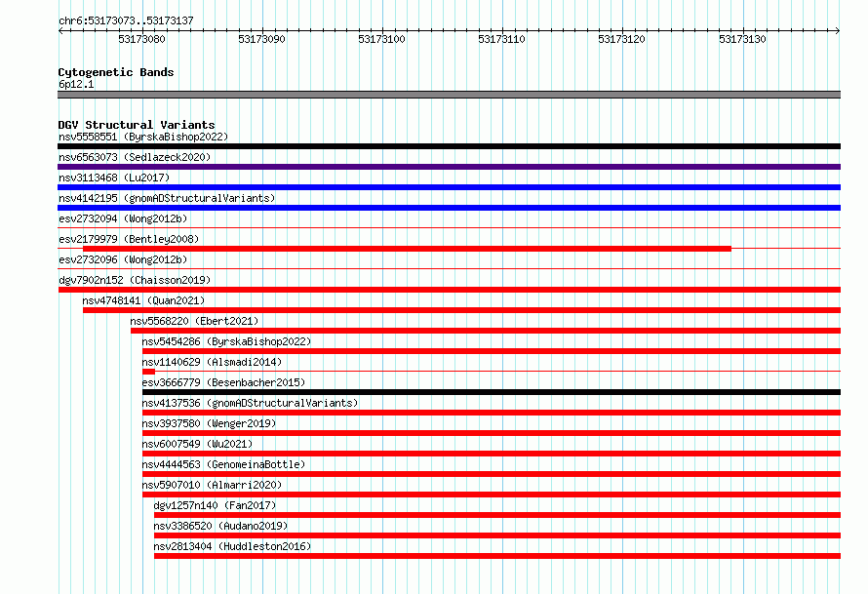Click the gray 6p12.1 cytogenetic band bar

point(449,95)
